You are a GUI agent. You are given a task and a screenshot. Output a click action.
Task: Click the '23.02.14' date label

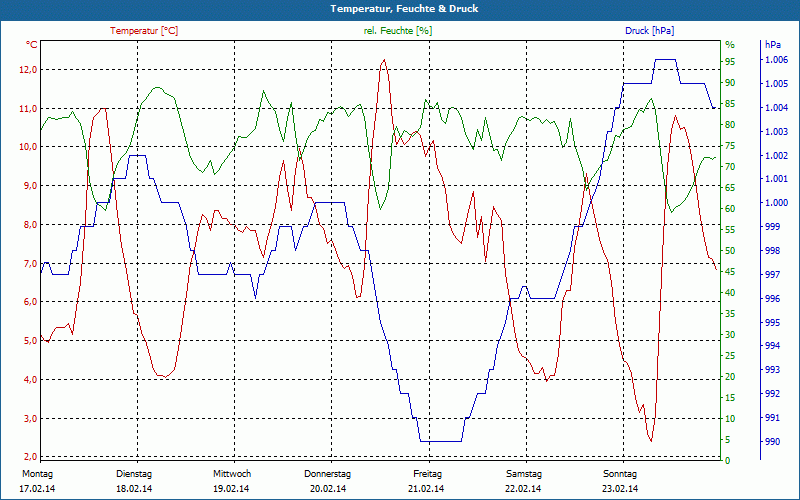(x=620, y=489)
